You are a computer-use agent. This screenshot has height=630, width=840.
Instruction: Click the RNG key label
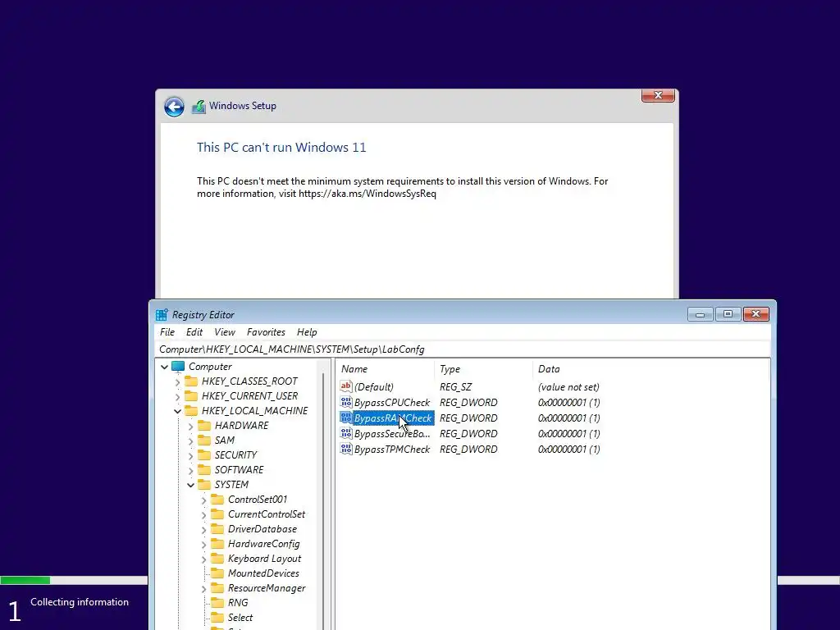coord(238,603)
